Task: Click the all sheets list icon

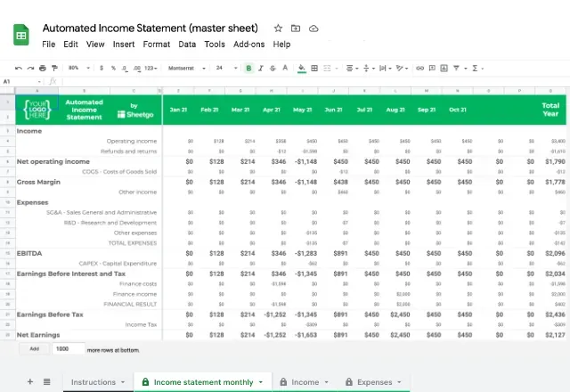Action: click(46, 381)
